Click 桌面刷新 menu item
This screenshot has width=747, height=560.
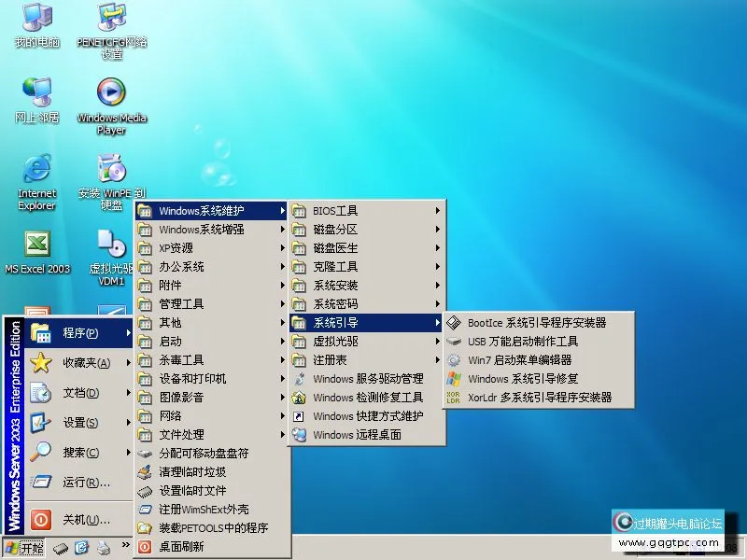(x=181, y=547)
